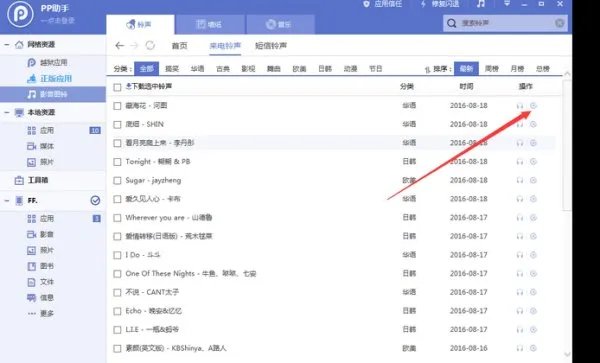This screenshot has height=363, width=600.
Task: Filter ringtones by 搞笑 category
Action: tap(172, 69)
